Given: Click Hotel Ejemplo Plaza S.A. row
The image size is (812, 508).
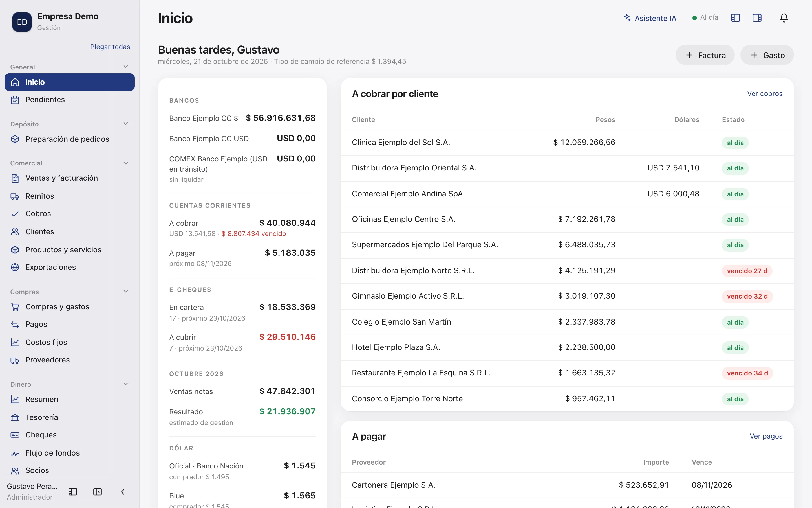Looking at the screenshot, I should pyautogui.click(x=567, y=348).
